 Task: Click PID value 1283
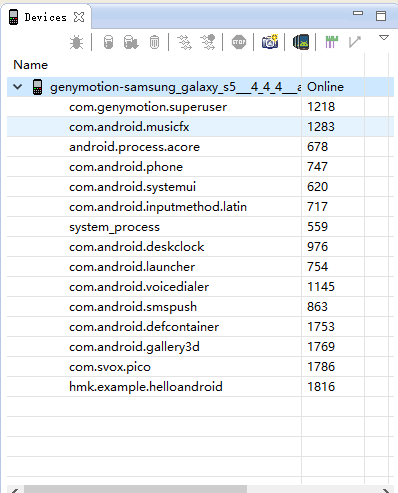pos(321,127)
